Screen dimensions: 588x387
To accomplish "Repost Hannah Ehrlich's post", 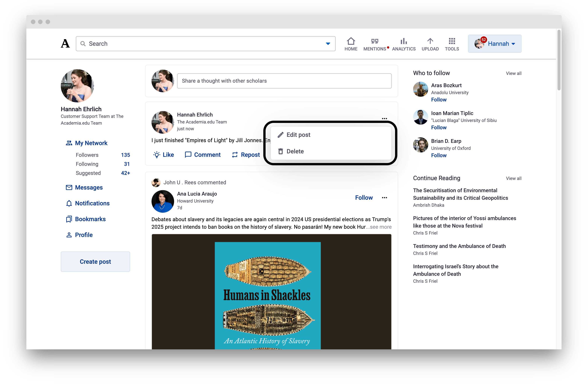I will [x=246, y=155].
